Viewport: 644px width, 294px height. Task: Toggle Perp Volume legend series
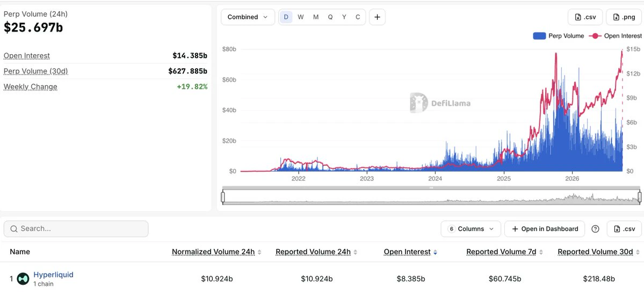(558, 36)
